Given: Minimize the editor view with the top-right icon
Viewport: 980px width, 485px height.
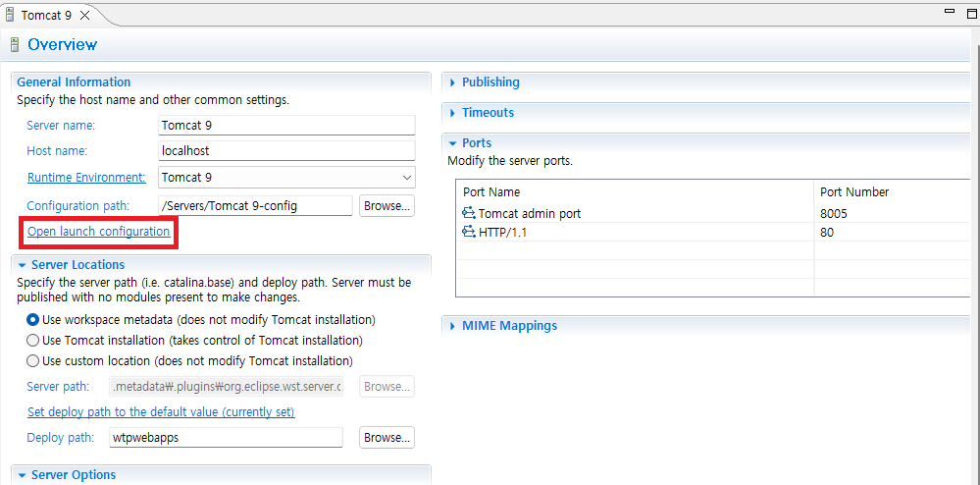Looking at the screenshot, I should [950, 11].
